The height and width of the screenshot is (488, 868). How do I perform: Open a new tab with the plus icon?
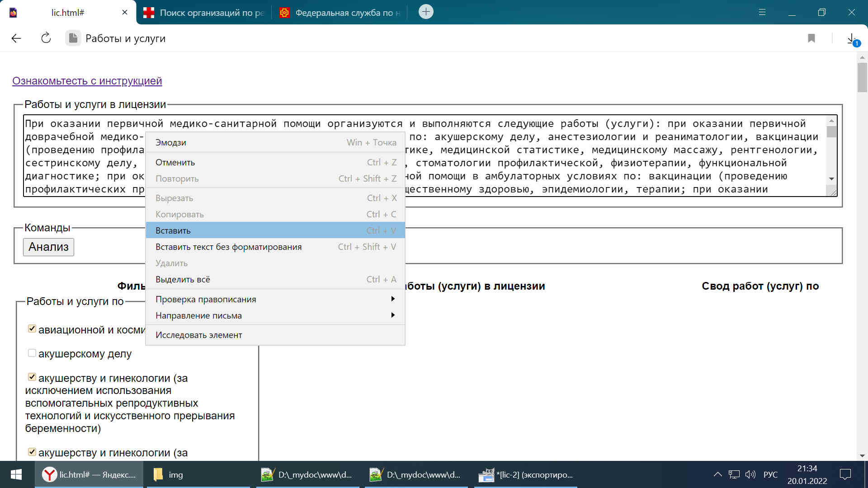click(x=426, y=12)
